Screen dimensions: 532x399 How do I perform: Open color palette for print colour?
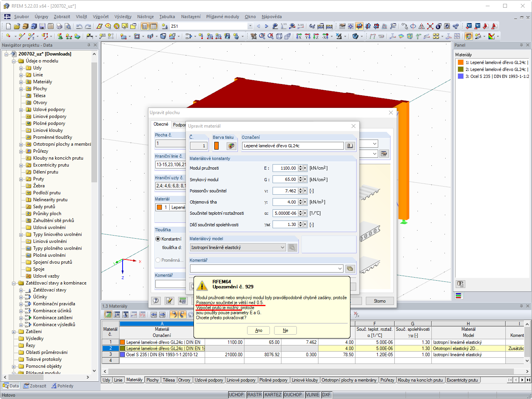point(231,146)
